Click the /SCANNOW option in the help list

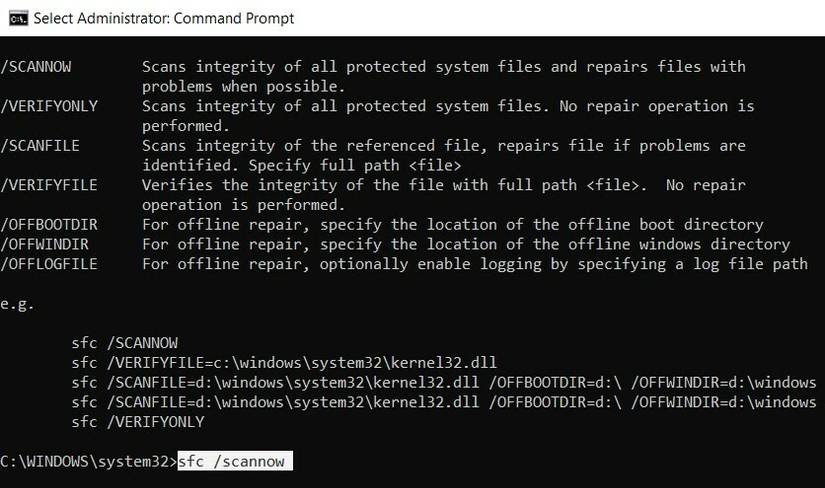(x=36, y=67)
